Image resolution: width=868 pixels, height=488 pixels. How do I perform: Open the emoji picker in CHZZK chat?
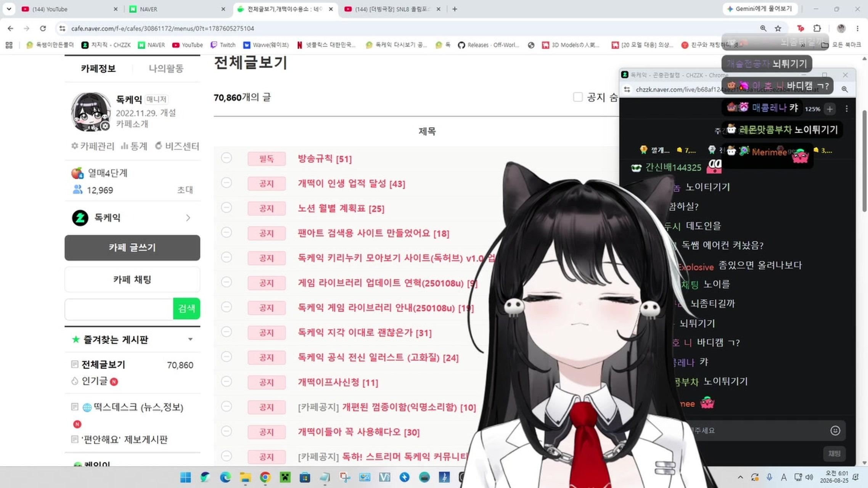pos(835,430)
